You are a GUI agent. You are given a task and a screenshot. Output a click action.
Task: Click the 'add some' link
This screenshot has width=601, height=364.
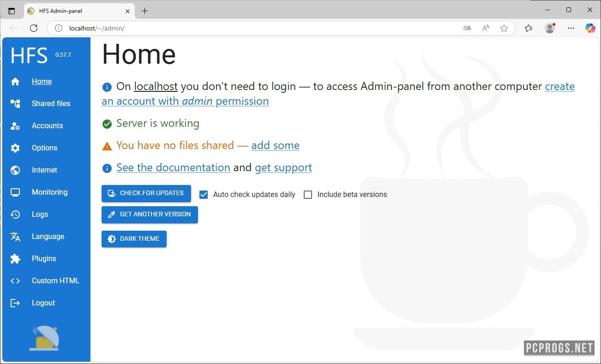coord(276,146)
